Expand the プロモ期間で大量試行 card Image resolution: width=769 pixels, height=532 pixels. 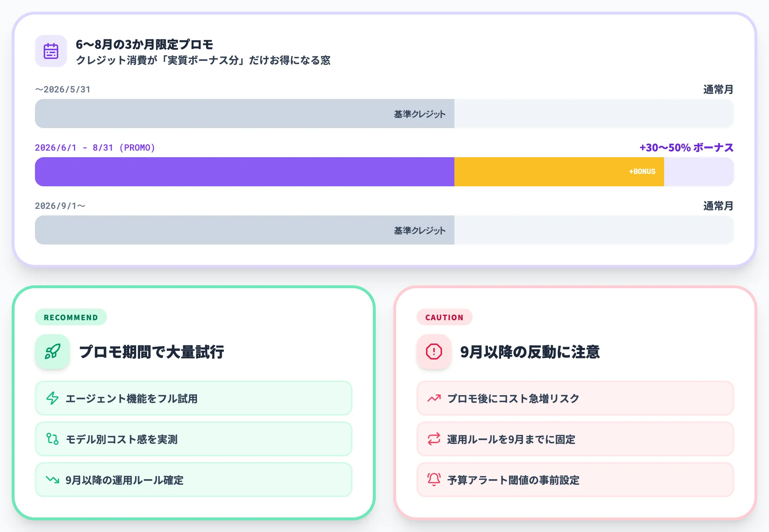[x=153, y=352]
